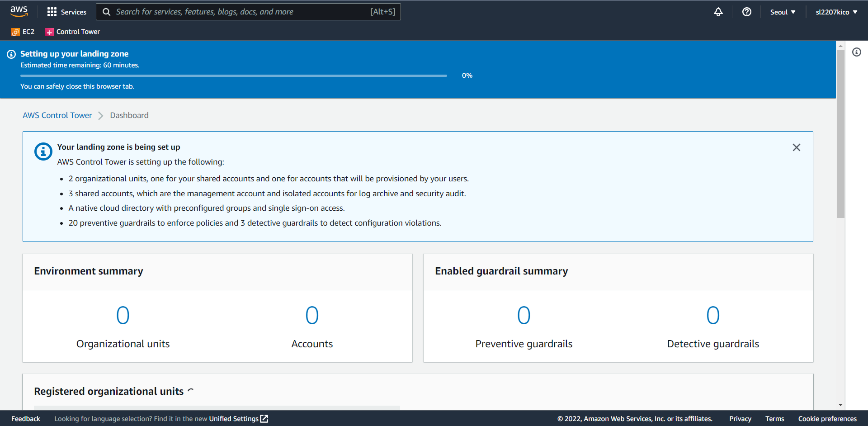Click the landing zone setup progress bar
This screenshot has height=426, width=868.
click(234, 76)
